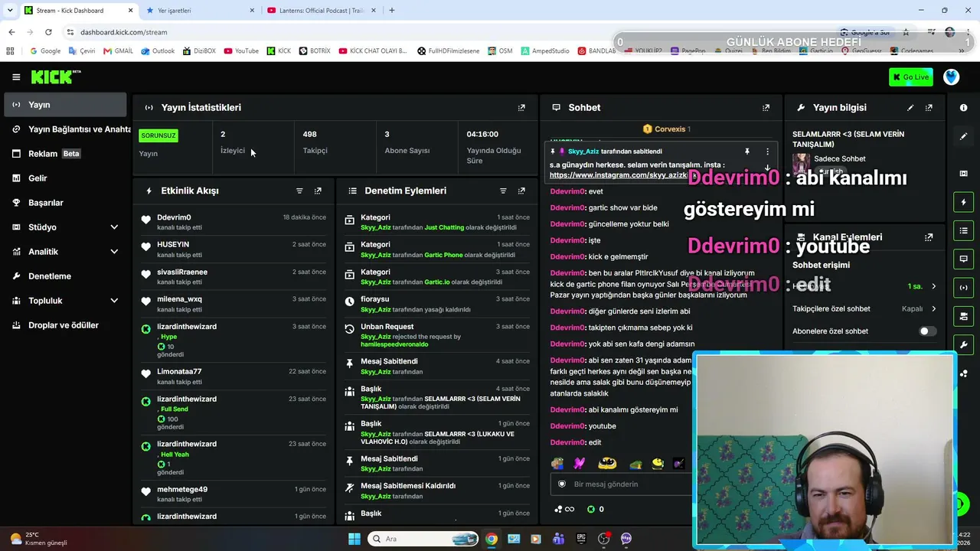Click the green Go Live button
This screenshot has width=980, height=551.
pos(911,77)
